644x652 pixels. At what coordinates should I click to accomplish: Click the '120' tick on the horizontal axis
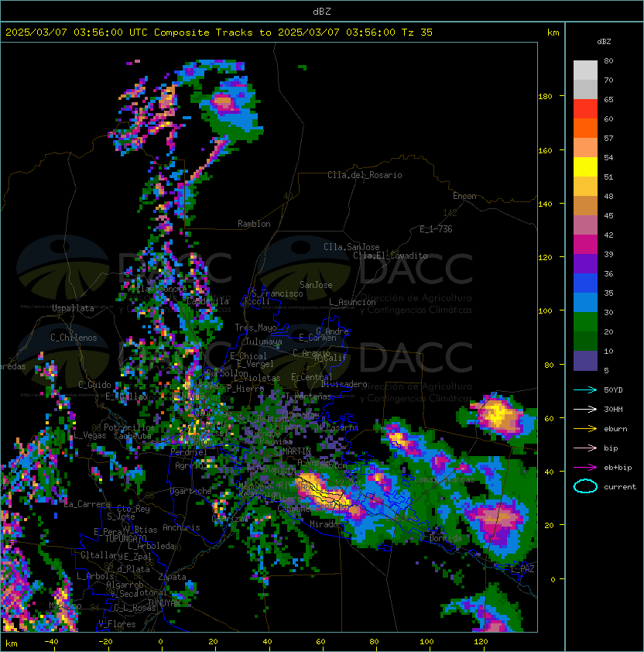pos(481,642)
